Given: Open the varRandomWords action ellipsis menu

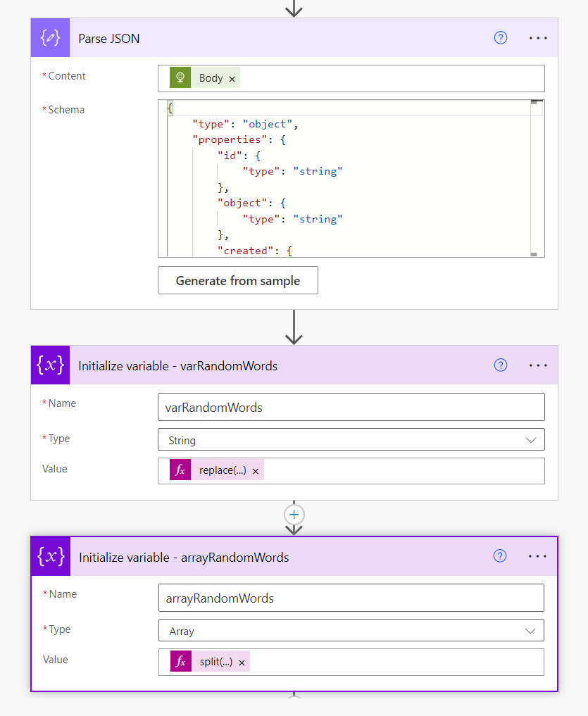Looking at the screenshot, I should [x=538, y=365].
